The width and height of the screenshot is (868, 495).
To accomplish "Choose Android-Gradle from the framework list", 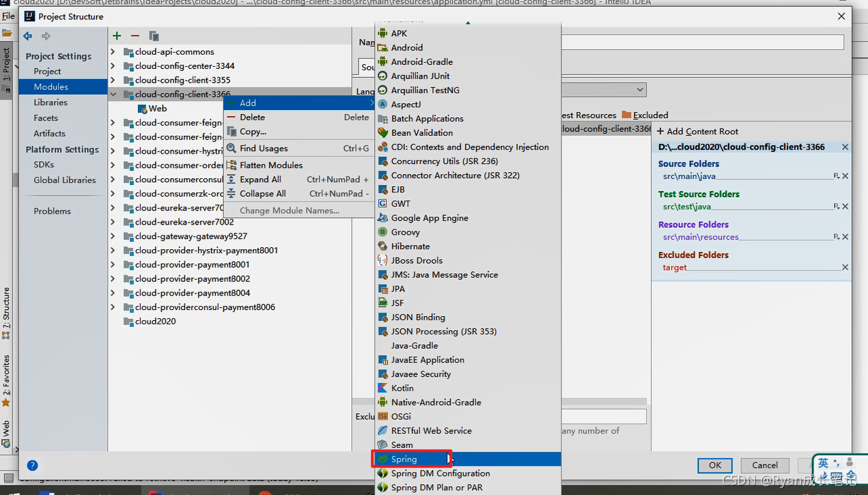I will click(x=468, y=61).
